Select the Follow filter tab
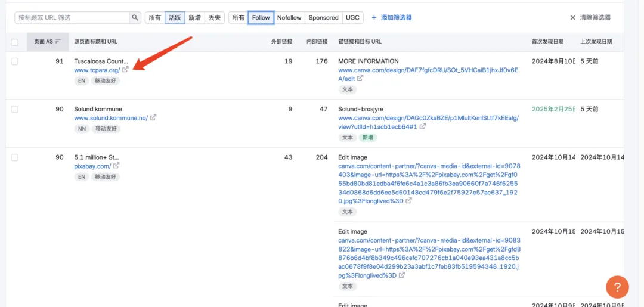This screenshot has width=644, height=307. pyautogui.click(x=261, y=18)
